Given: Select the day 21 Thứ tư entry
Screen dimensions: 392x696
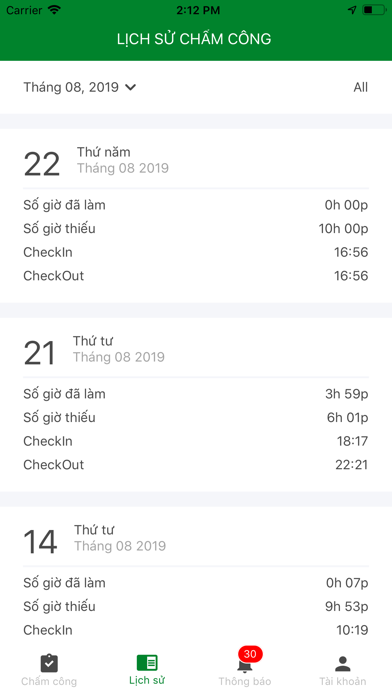Looking at the screenshot, I should pyautogui.click(x=196, y=405).
